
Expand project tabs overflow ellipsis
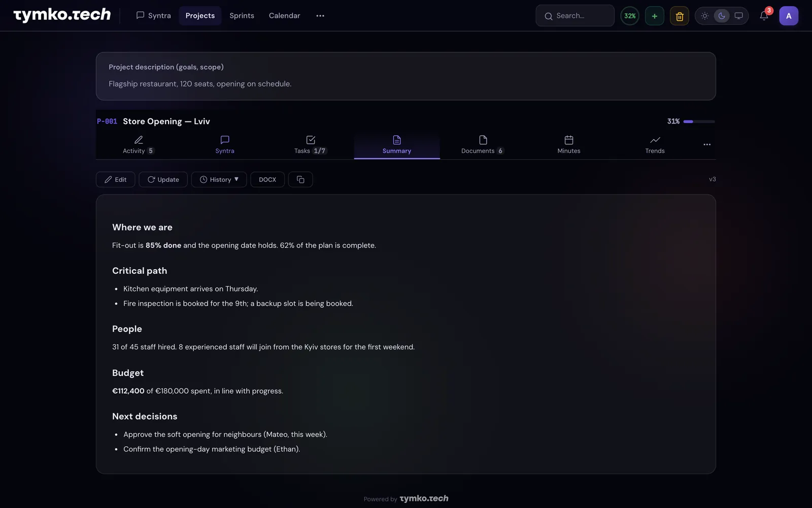(707, 145)
